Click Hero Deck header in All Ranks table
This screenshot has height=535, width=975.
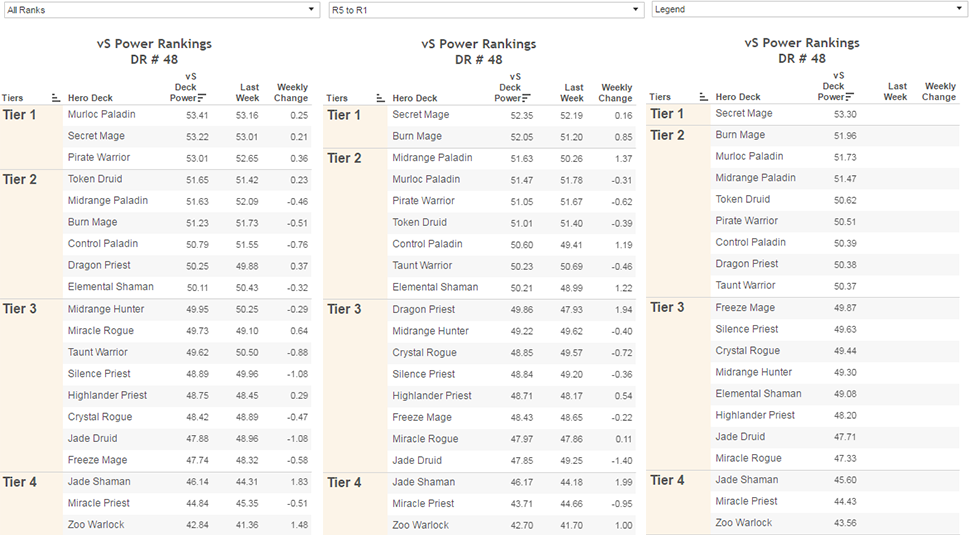pos(90,98)
